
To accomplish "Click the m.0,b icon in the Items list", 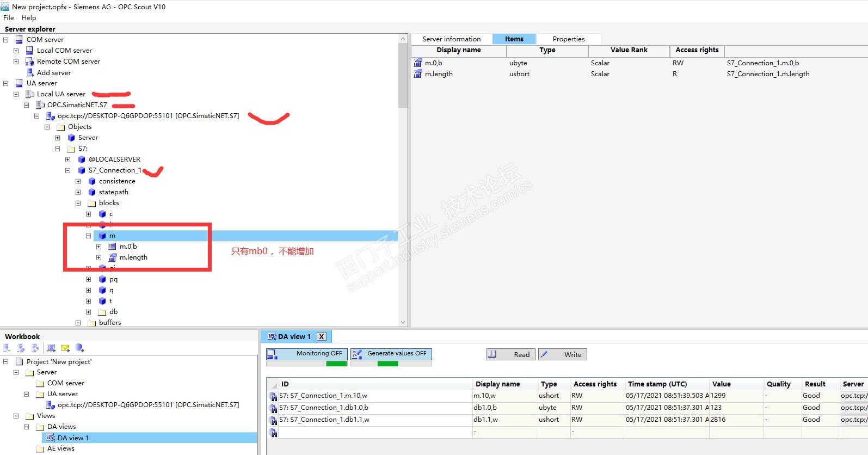I will (x=418, y=63).
